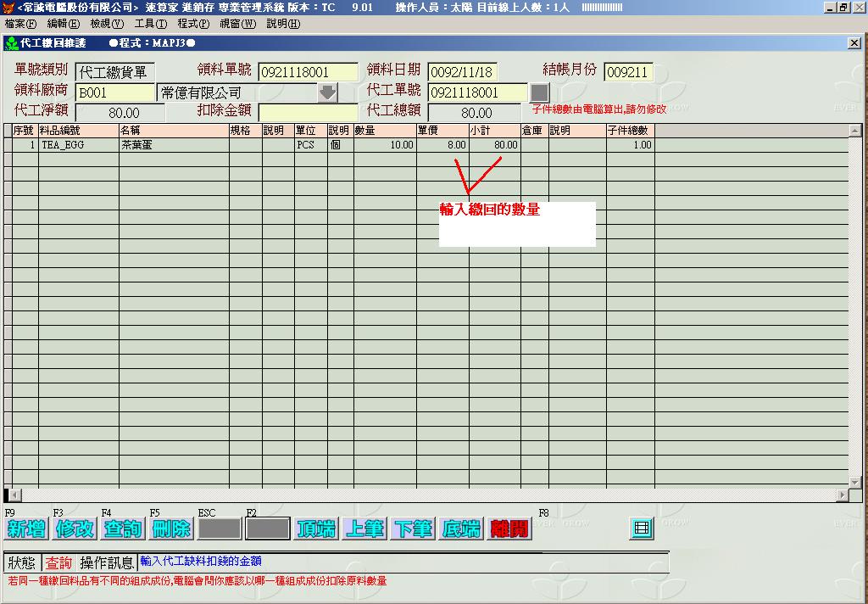Select the TEA_EGG item row cell

tap(78, 145)
